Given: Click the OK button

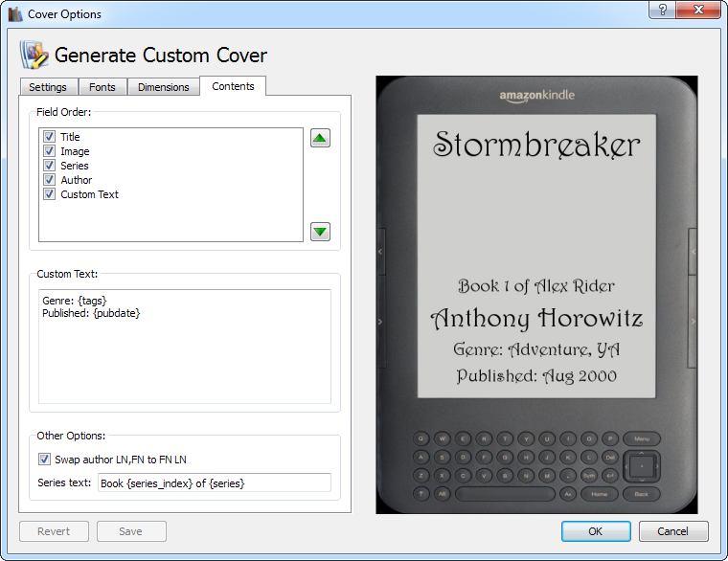Looking at the screenshot, I should 596,531.
